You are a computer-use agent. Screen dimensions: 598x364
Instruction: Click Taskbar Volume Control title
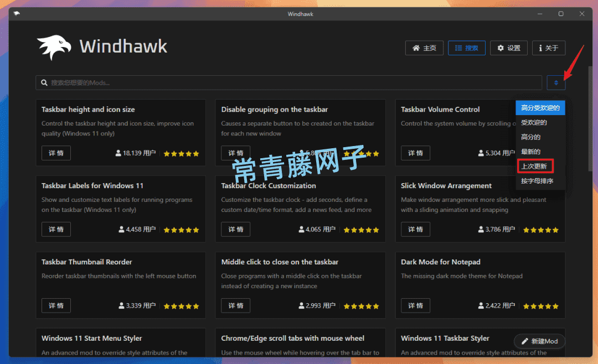coord(440,110)
